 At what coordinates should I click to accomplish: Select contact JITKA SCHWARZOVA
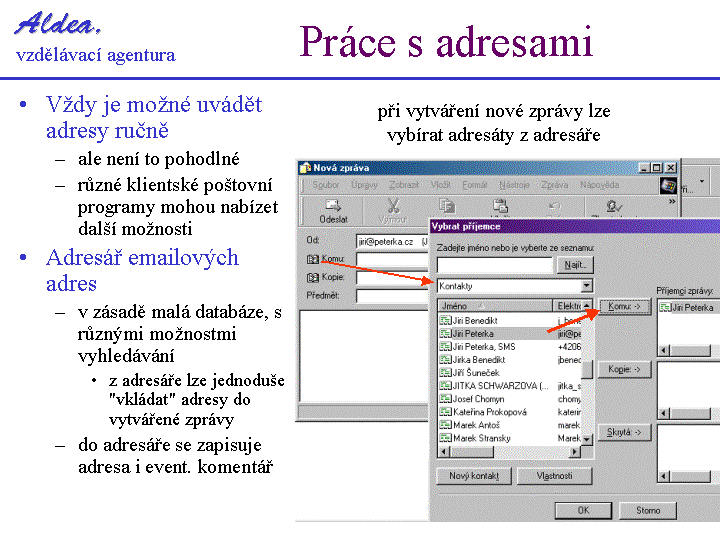tap(510, 386)
